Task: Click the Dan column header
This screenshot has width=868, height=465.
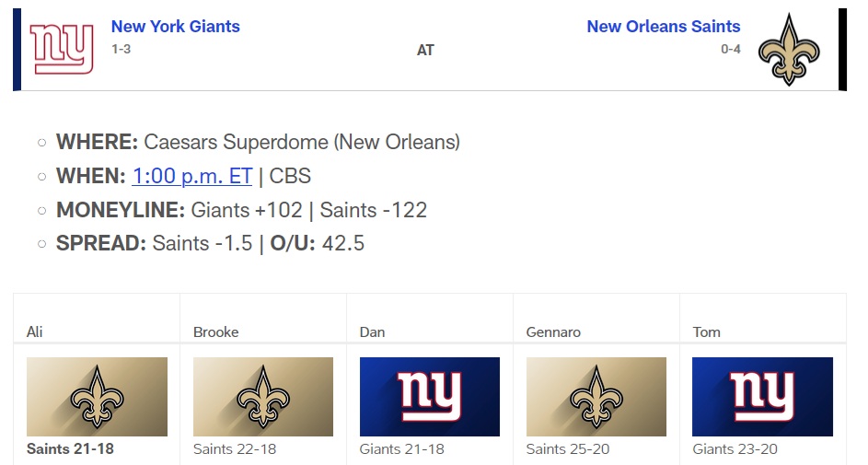Action: click(x=372, y=331)
